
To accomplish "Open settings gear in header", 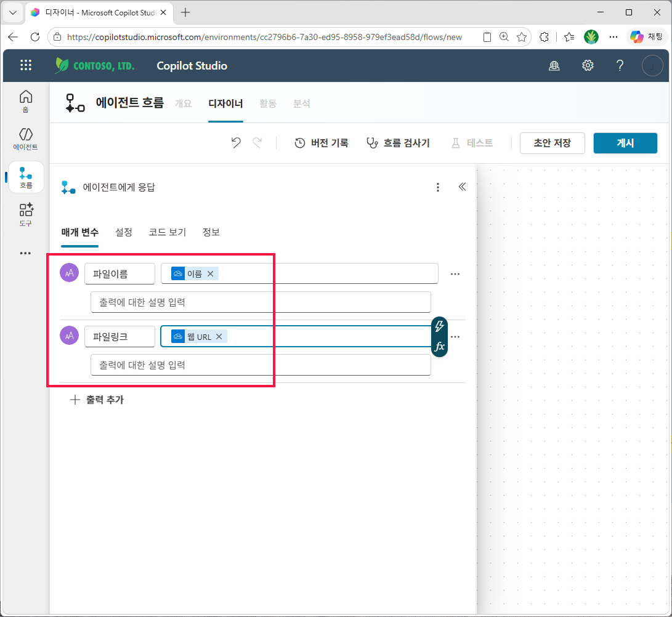I will 588,65.
